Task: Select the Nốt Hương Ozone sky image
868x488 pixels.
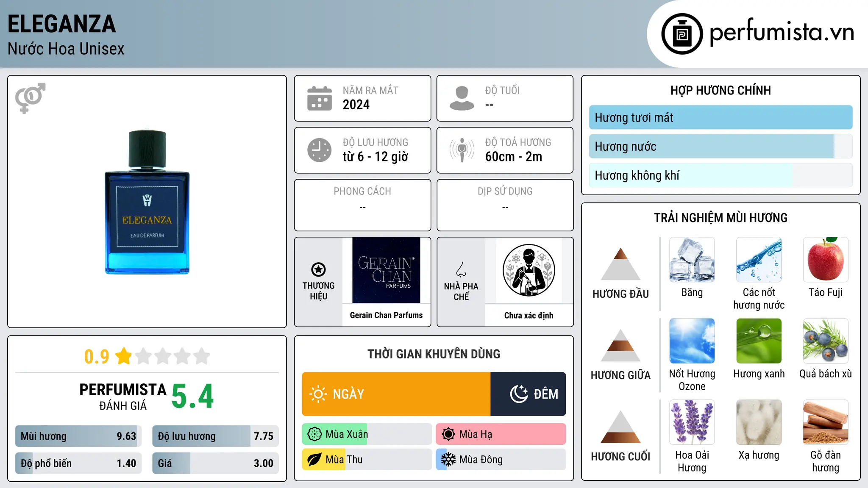Action: [692, 341]
